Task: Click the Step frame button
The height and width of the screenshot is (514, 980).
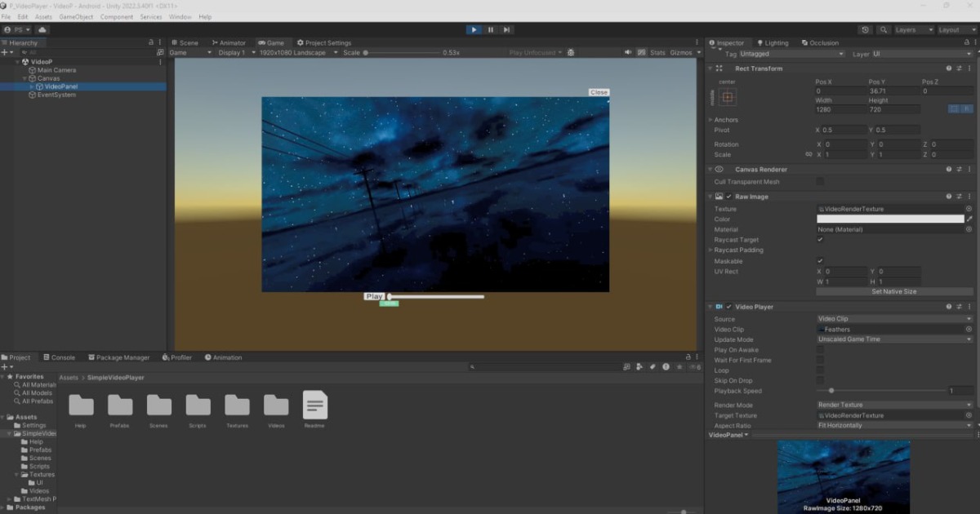Action: [x=507, y=29]
